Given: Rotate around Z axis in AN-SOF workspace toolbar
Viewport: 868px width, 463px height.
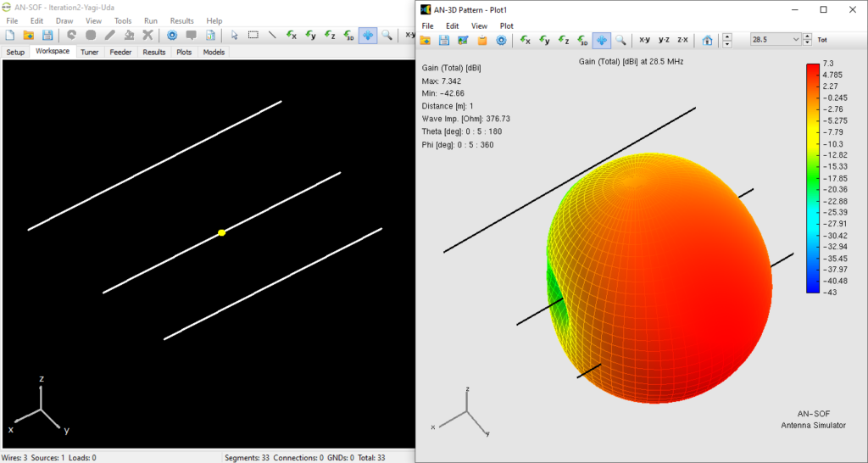Looking at the screenshot, I should point(330,36).
